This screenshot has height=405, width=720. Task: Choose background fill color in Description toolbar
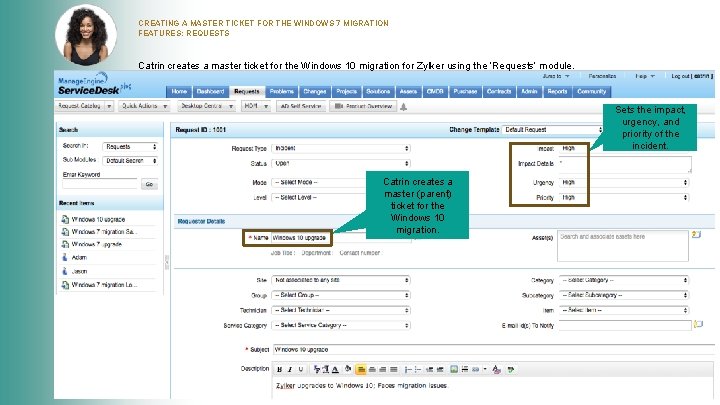pyautogui.click(x=348, y=369)
